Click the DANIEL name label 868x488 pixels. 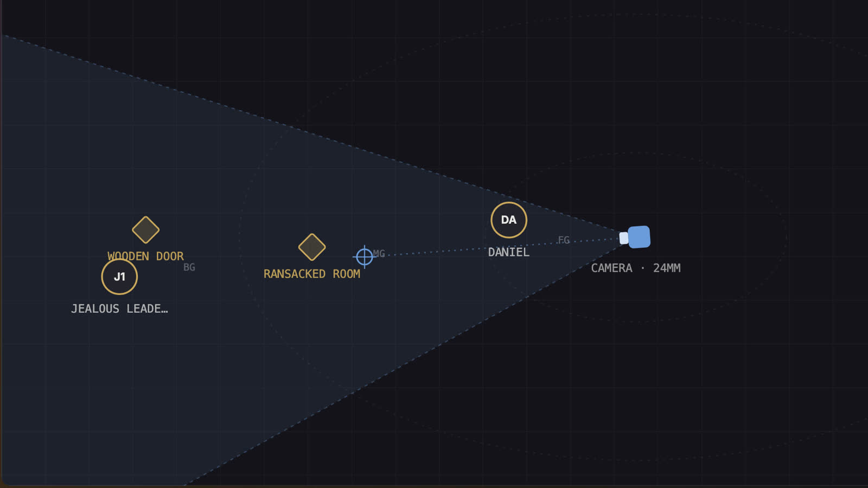tap(509, 252)
